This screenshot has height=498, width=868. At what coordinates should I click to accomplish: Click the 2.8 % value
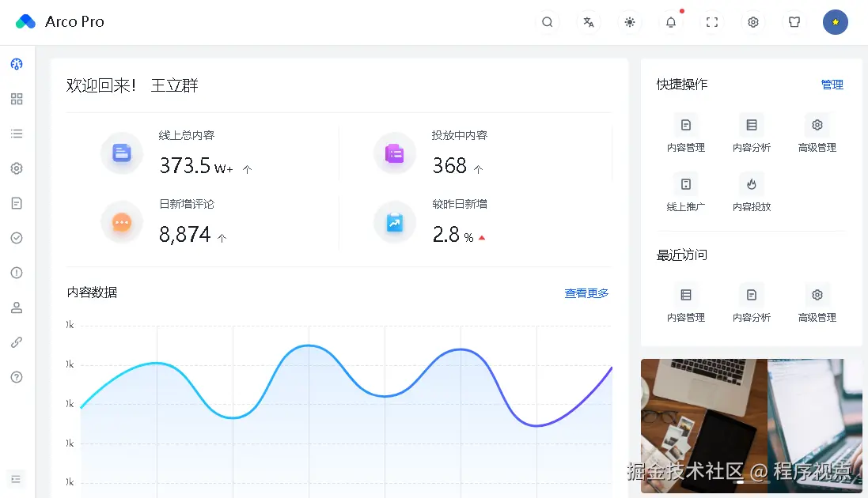(x=453, y=235)
